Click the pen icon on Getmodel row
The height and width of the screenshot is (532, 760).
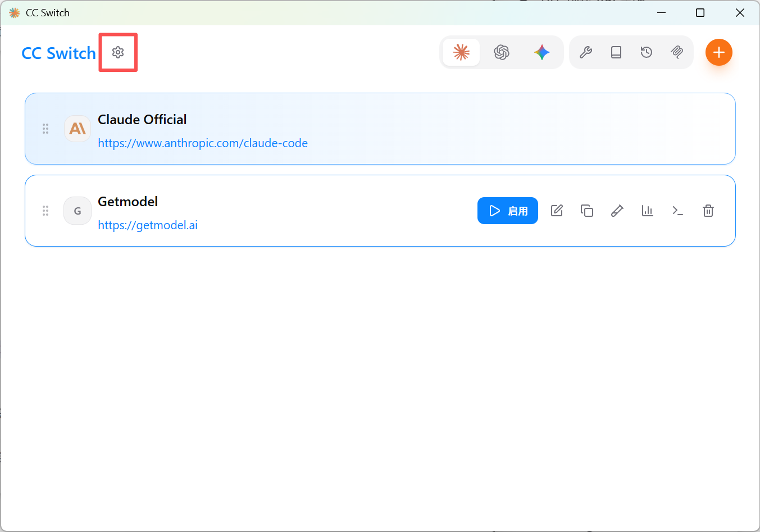point(617,211)
